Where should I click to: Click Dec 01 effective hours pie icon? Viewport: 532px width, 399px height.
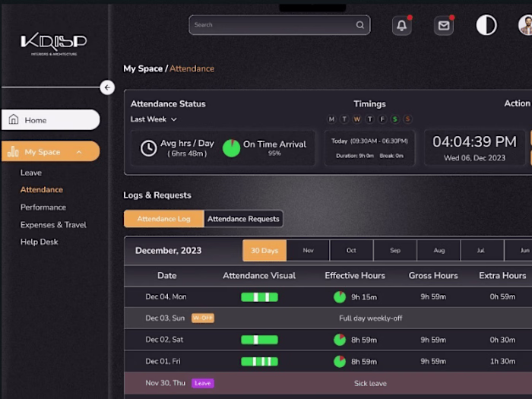[x=340, y=361]
